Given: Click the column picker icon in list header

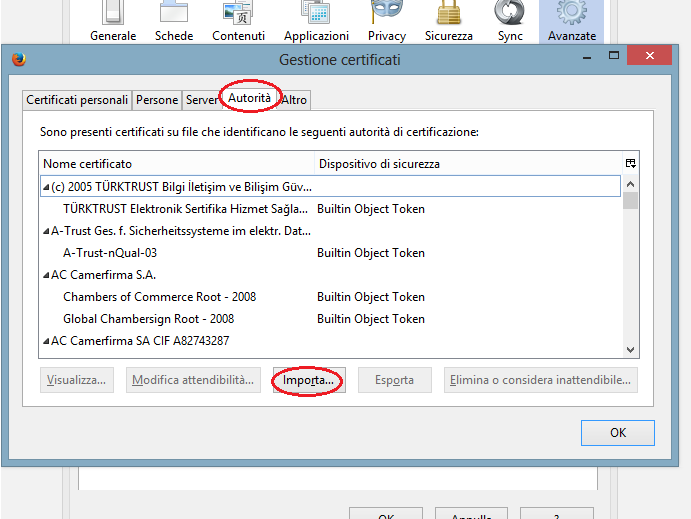Looking at the screenshot, I should click(630, 163).
